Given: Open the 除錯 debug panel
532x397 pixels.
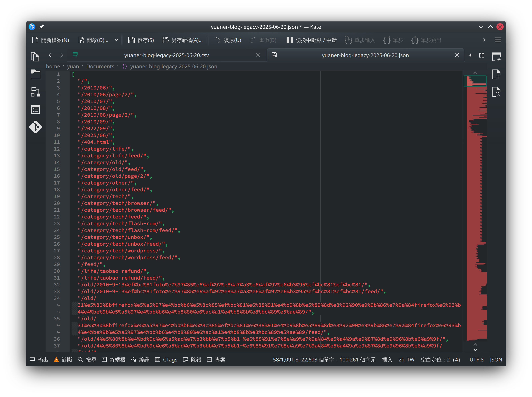Looking at the screenshot, I should click(192, 359).
